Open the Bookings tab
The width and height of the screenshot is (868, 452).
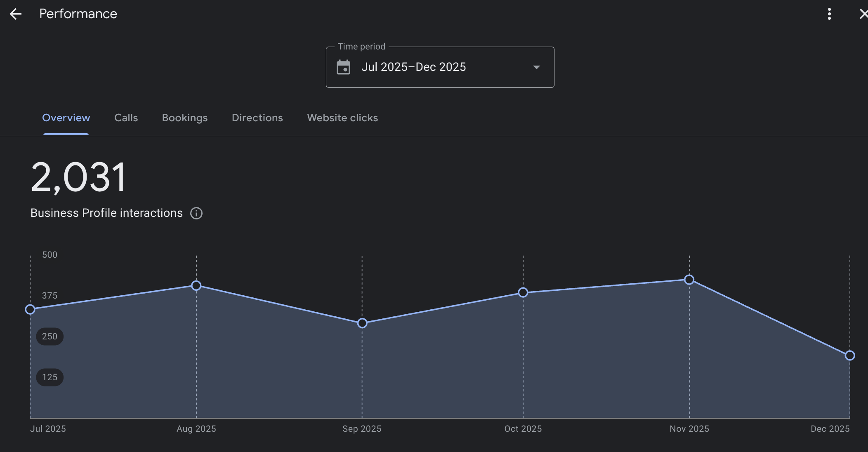tap(184, 118)
